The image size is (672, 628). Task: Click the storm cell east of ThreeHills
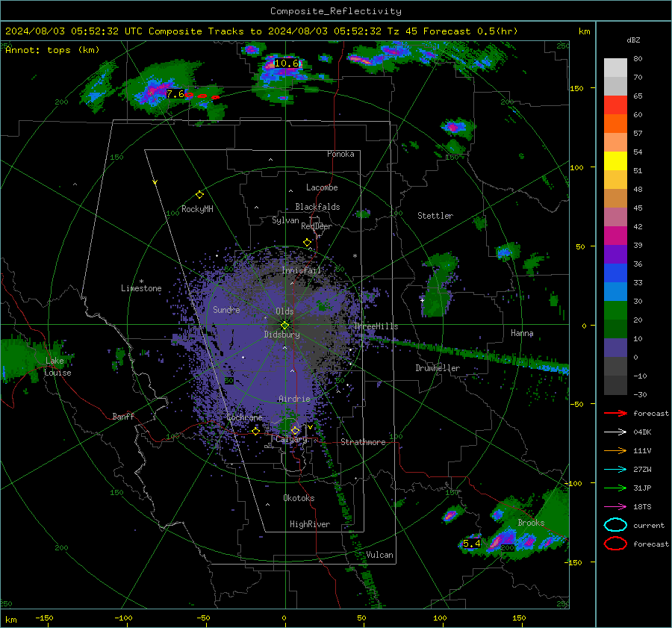point(440,285)
